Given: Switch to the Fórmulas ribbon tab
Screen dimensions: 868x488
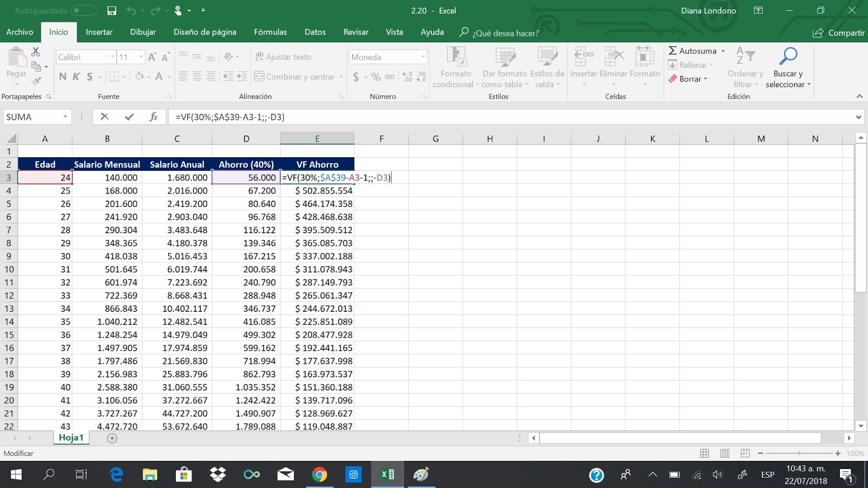Looking at the screenshot, I should click(x=270, y=32).
